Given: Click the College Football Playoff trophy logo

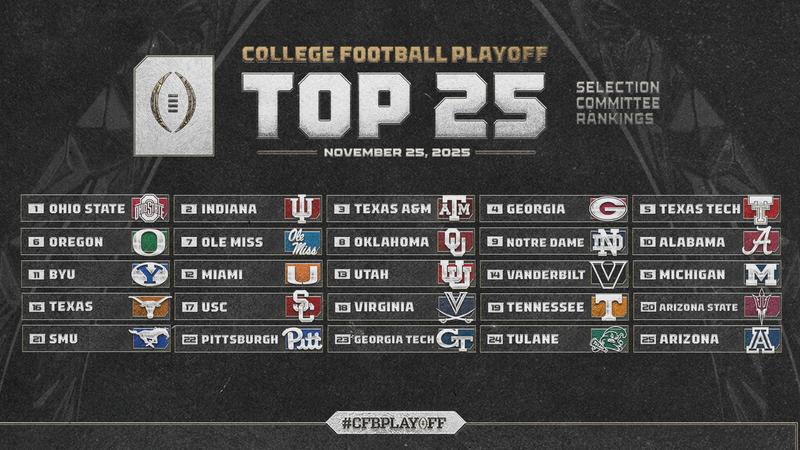Looking at the screenshot, I should [173, 104].
